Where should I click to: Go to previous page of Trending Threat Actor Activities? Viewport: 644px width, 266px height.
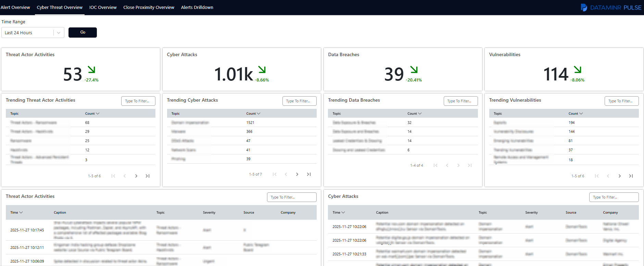click(125, 176)
